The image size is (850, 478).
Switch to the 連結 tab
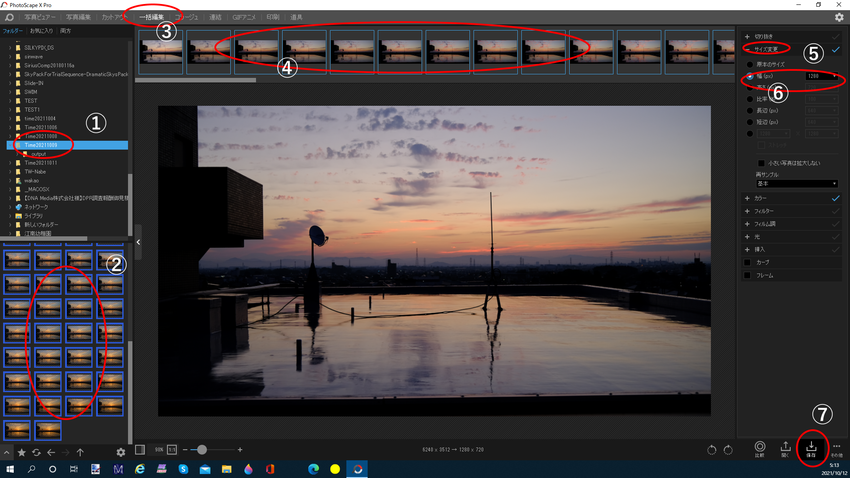coord(215,17)
